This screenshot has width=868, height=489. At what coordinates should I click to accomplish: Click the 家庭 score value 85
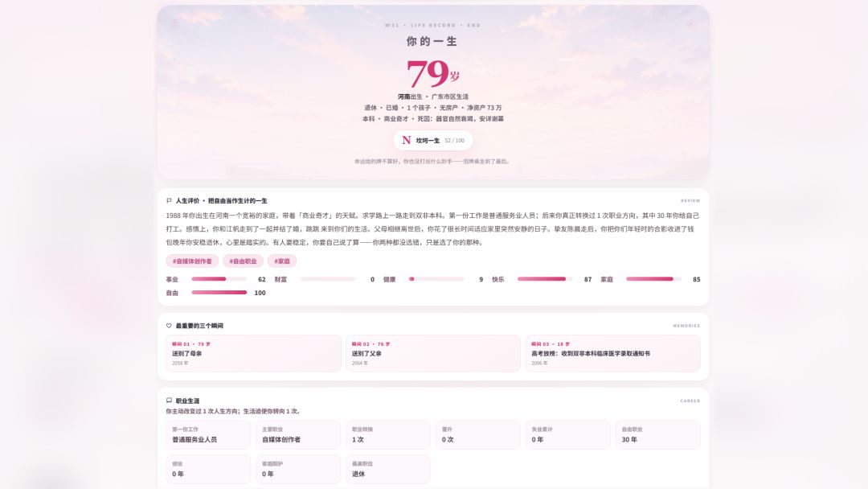pos(696,279)
